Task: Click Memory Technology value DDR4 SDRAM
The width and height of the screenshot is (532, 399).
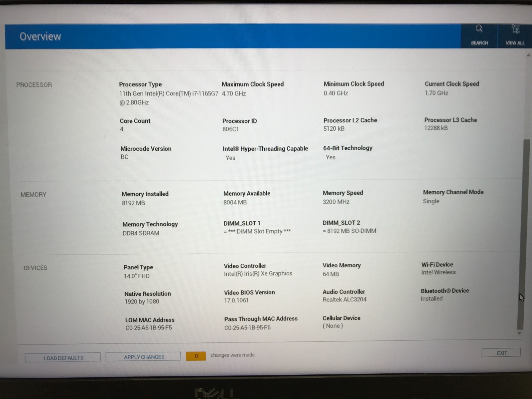Action: (141, 233)
